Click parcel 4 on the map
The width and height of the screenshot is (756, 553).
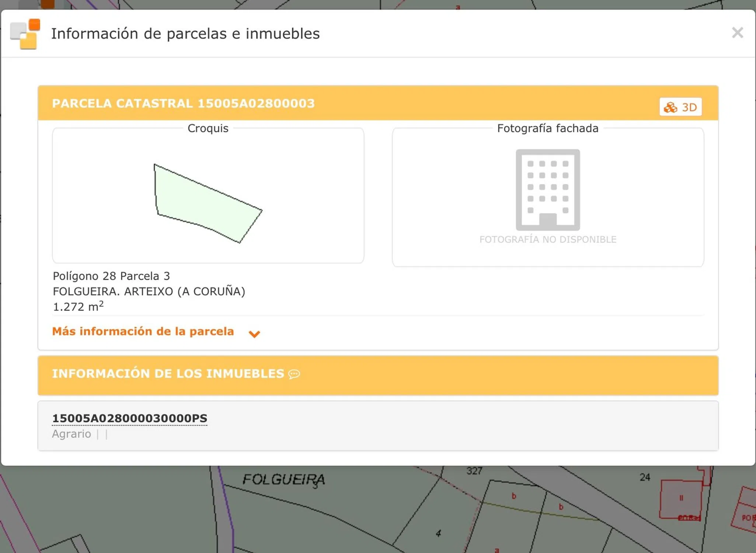[x=438, y=533]
